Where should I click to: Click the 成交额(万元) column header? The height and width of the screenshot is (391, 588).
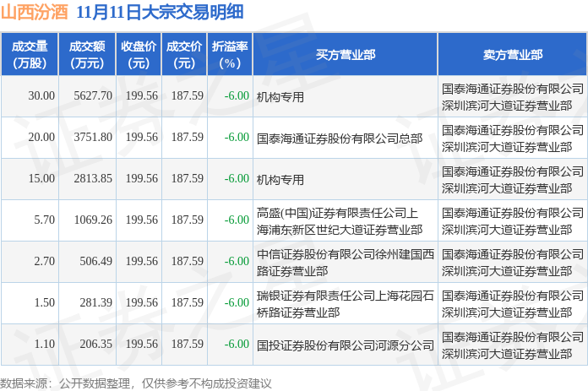87,54
